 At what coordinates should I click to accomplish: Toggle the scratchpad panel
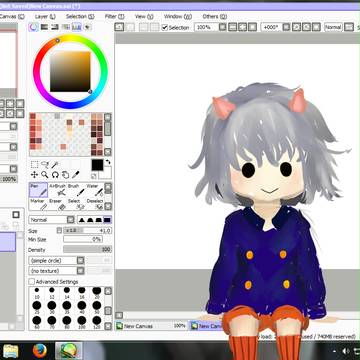[x=87, y=27]
